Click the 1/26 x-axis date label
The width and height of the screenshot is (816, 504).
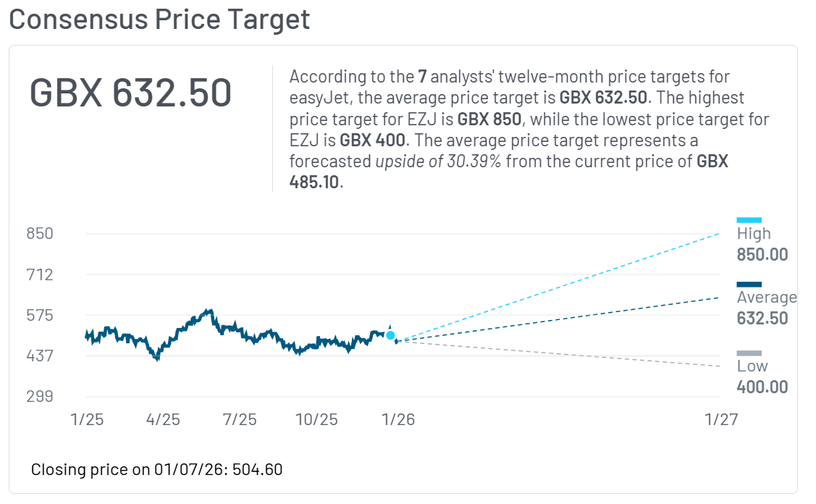[398, 420]
